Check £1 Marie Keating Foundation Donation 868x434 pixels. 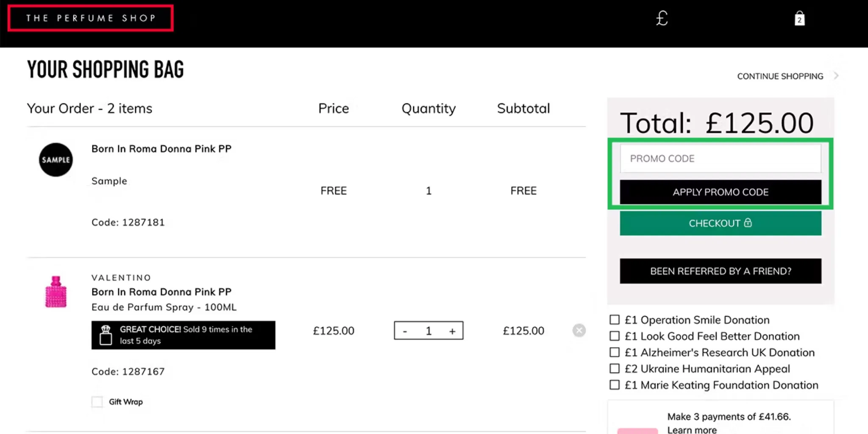point(615,385)
